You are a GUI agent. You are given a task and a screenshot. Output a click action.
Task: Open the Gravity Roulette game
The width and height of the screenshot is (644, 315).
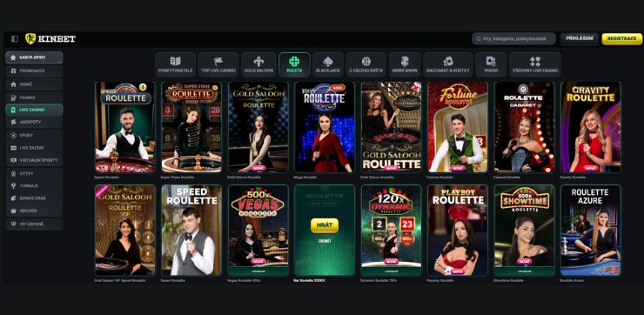(x=591, y=127)
